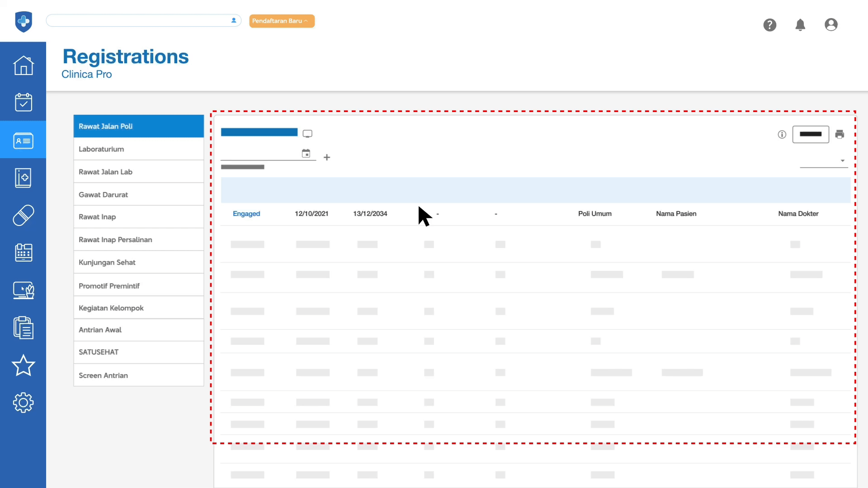Expand the Pendaftaran Baru dropdown

(282, 21)
